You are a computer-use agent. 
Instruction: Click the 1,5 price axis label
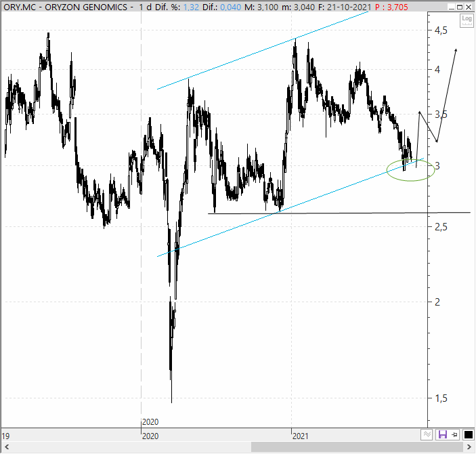[441, 398]
